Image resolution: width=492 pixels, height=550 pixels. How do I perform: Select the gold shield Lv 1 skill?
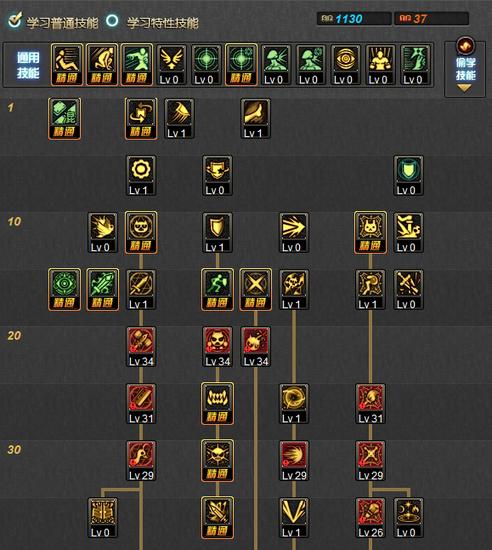(x=217, y=233)
